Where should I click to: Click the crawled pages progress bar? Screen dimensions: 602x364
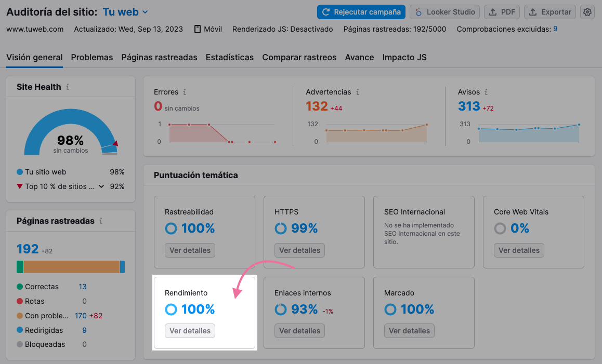(71, 266)
